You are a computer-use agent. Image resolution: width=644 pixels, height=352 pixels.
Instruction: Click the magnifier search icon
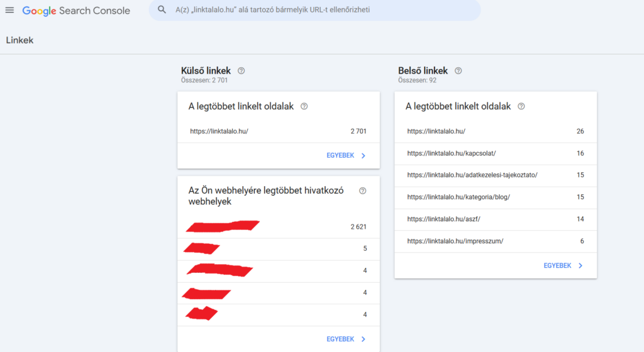[162, 9]
